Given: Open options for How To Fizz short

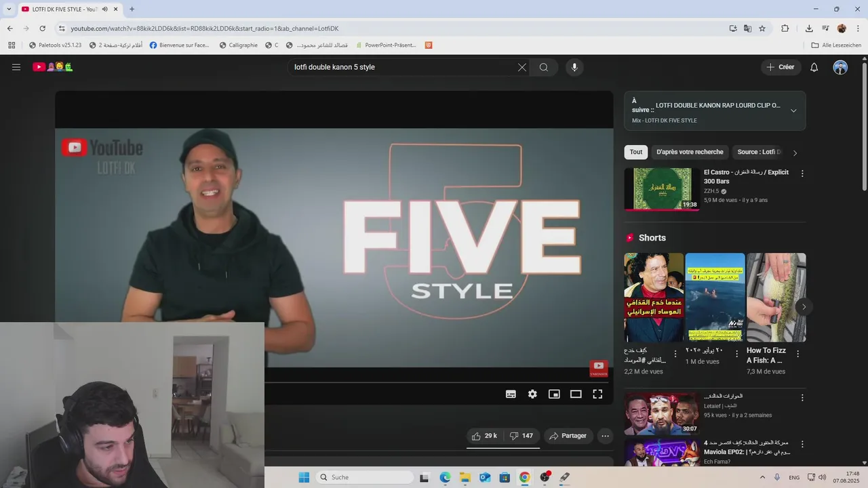Looking at the screenshot, I should point(798,354).
